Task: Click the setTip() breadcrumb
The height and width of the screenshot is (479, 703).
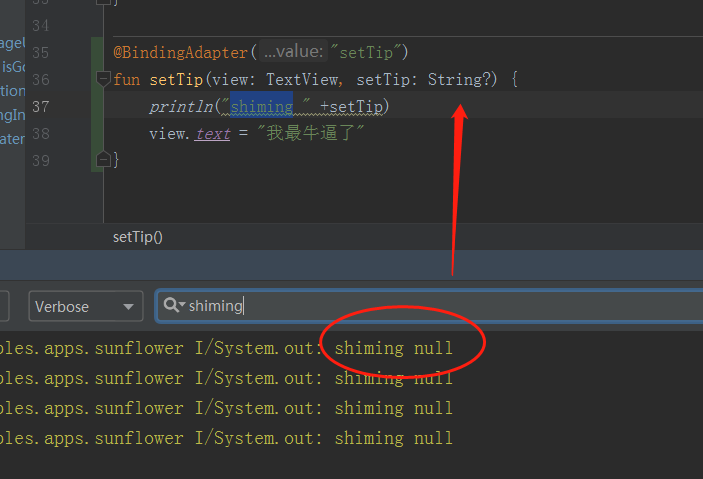Action: click(x=138, y=237)
